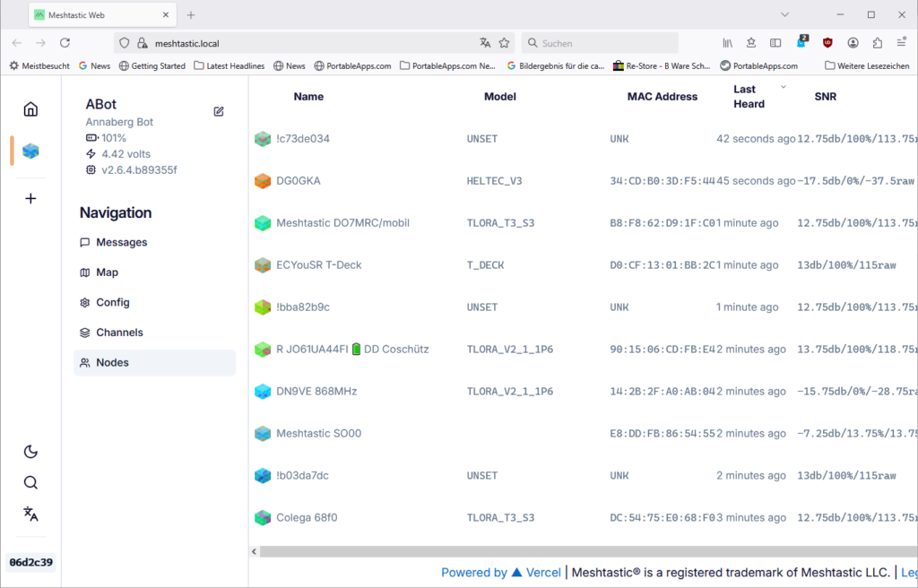Toggle dark mode with moon icon
The width and height of the screenshot is (918, 588).
point(30,452)
